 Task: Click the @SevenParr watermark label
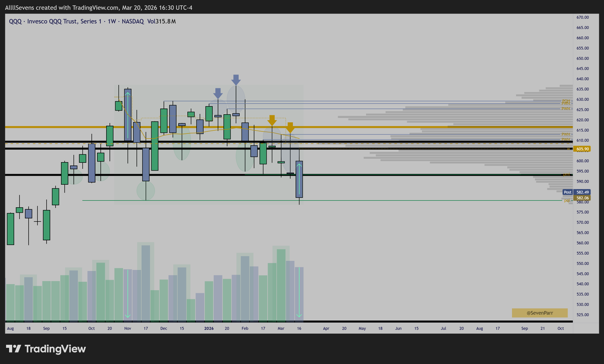point(540,313)
